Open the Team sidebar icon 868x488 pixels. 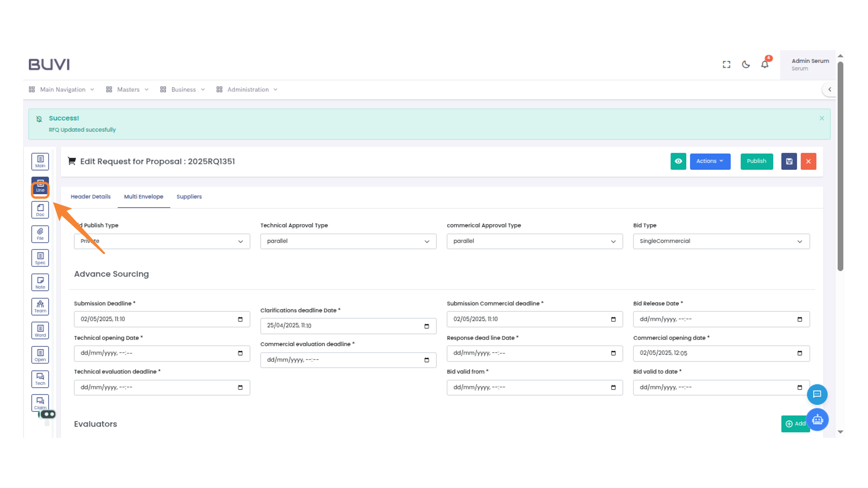pos(40,306)
